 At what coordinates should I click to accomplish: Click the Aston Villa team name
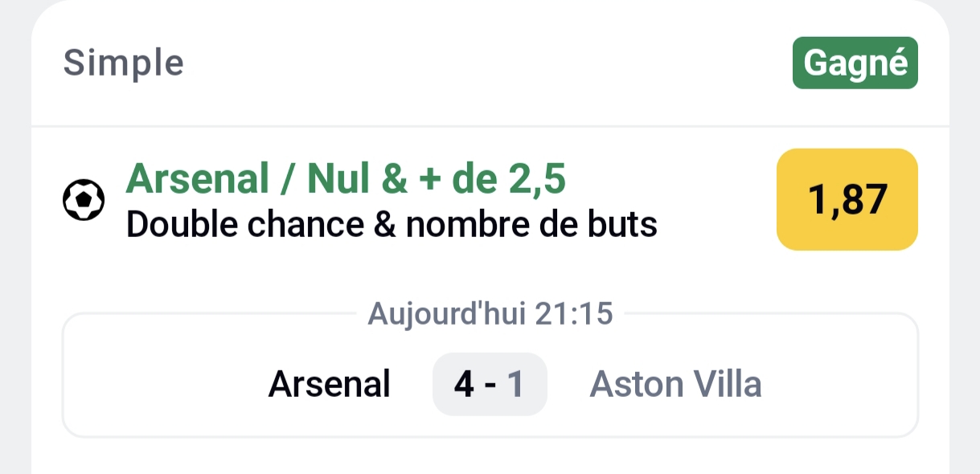[x=675, y=384]
